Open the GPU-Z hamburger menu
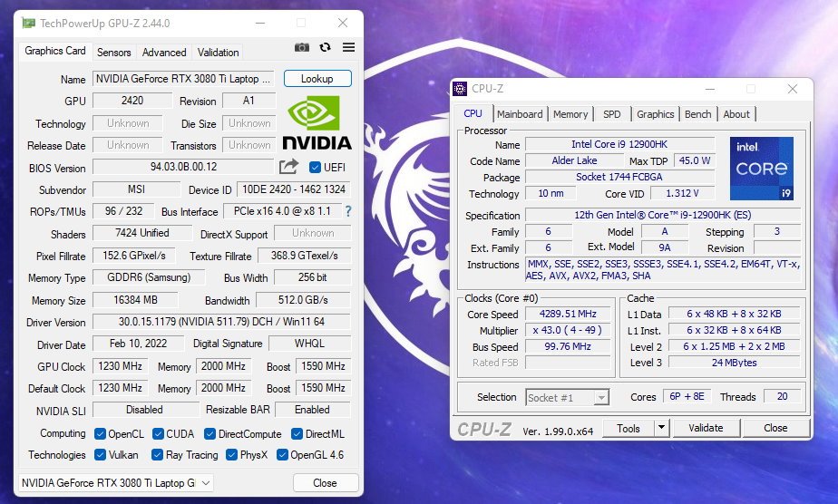The height and width of the screenshot is (504, 838). (348, 47)
